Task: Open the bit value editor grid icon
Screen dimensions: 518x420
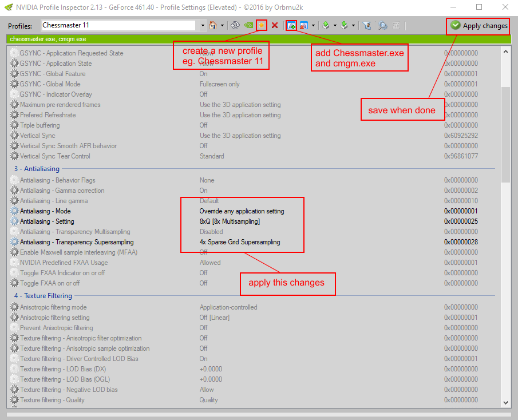Action: (396, 25)
